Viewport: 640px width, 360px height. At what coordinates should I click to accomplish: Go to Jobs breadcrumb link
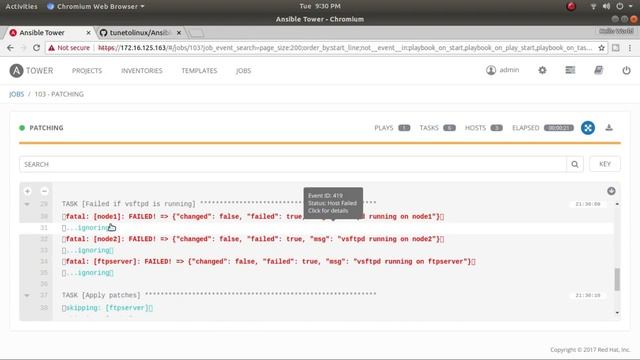17,94
